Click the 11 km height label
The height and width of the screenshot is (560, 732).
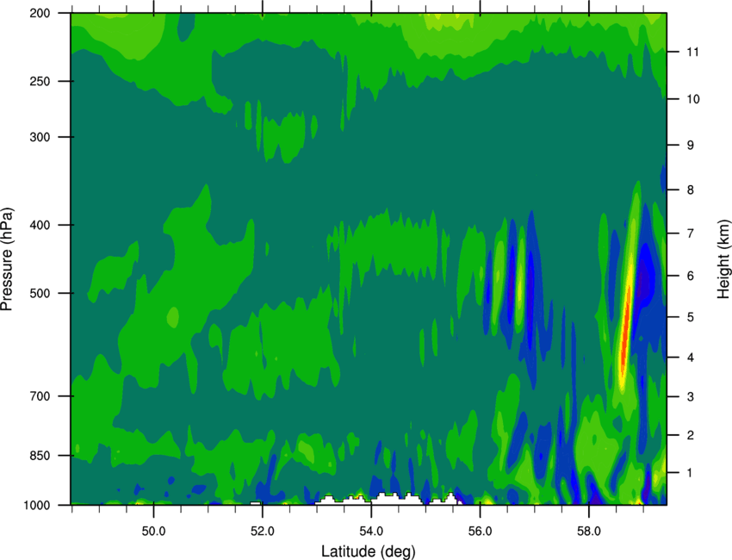coord(692,52)
